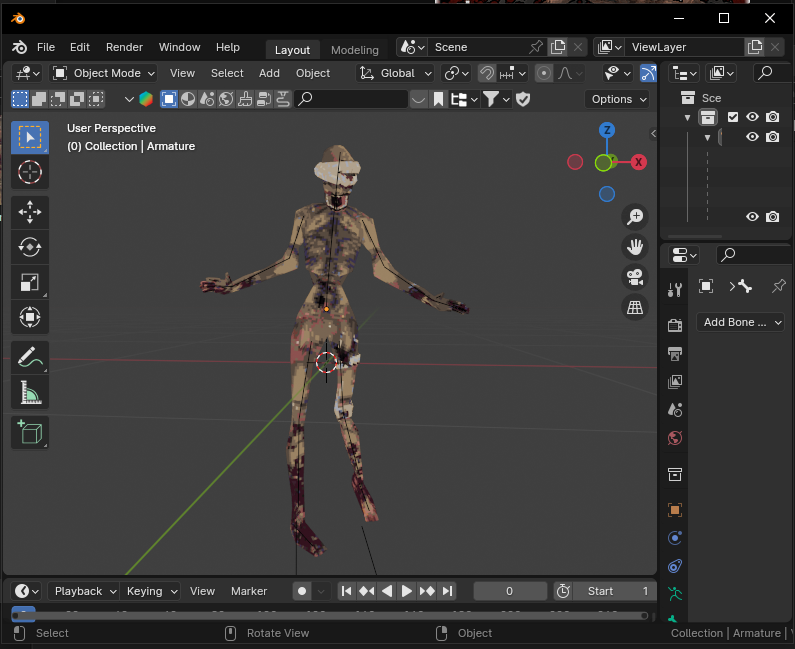This screenshot has height=649, width=795.
Task: Switch to orthographic grid view button
Action: point(635,307)
